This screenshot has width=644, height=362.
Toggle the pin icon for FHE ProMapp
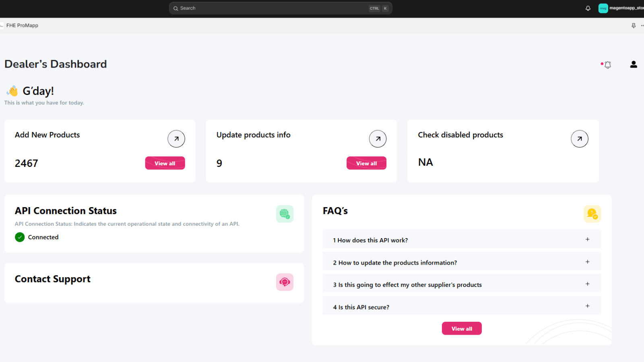634,25
